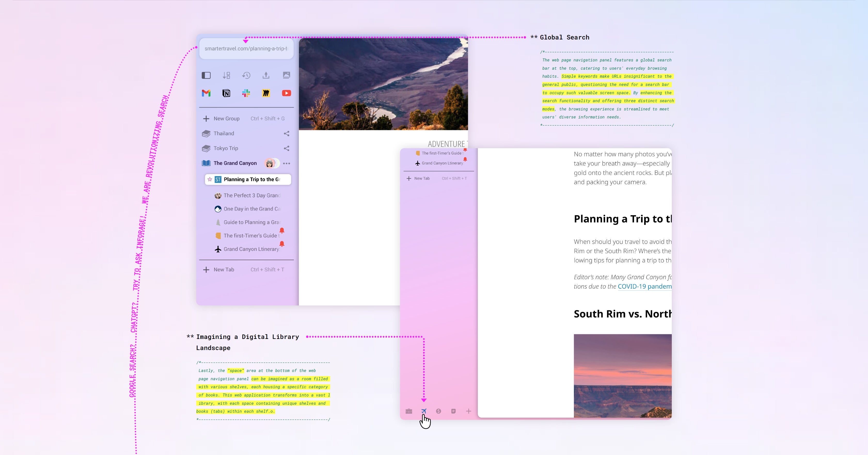
Task: Click the Ctrl + Shift + G shortcut text
Action: click(267, 118)
